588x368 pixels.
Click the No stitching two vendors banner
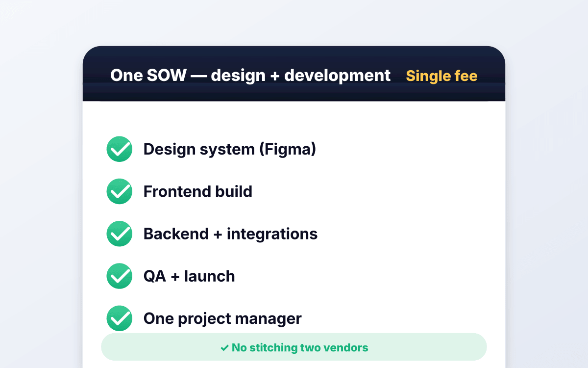[294, 347]
